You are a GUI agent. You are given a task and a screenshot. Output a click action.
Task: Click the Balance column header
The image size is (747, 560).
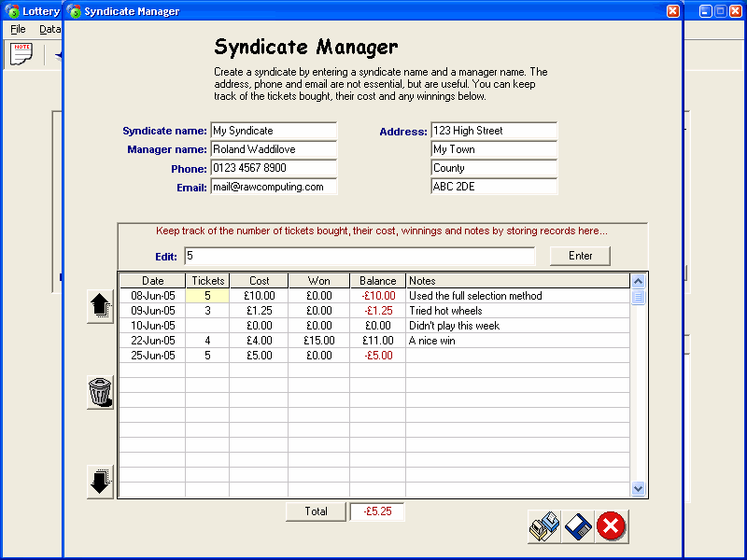tap(377, 280)
